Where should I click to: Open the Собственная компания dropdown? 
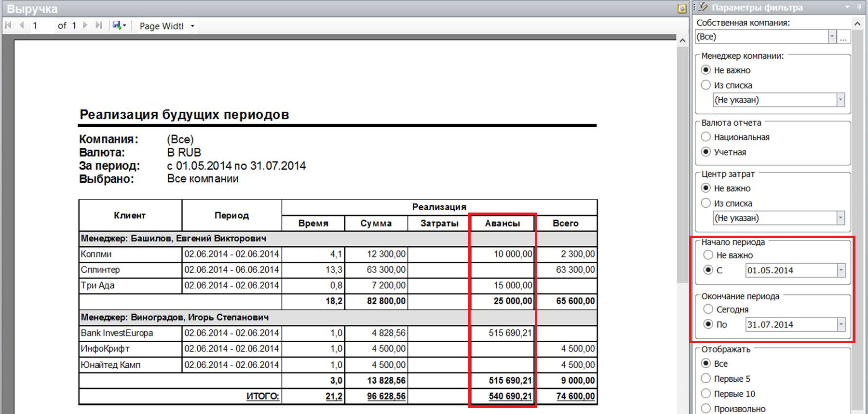coord(832,37)
